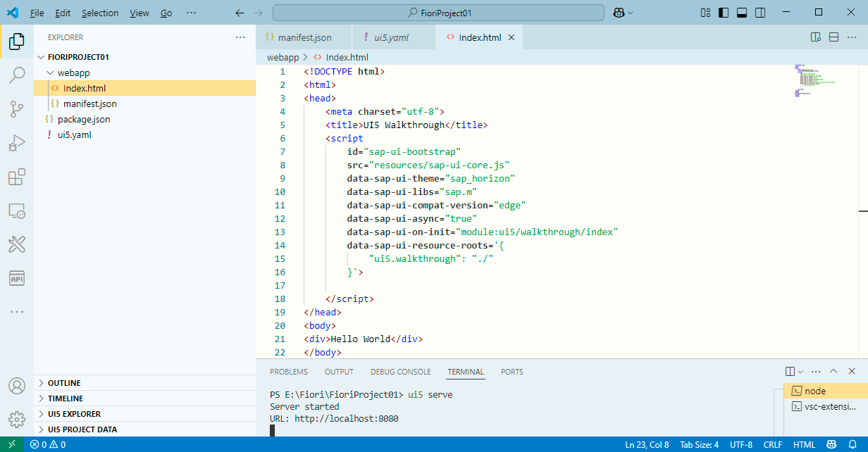
Task: Expand the UI5 PROJECT DATA section
Action: (x=145, y=429)
